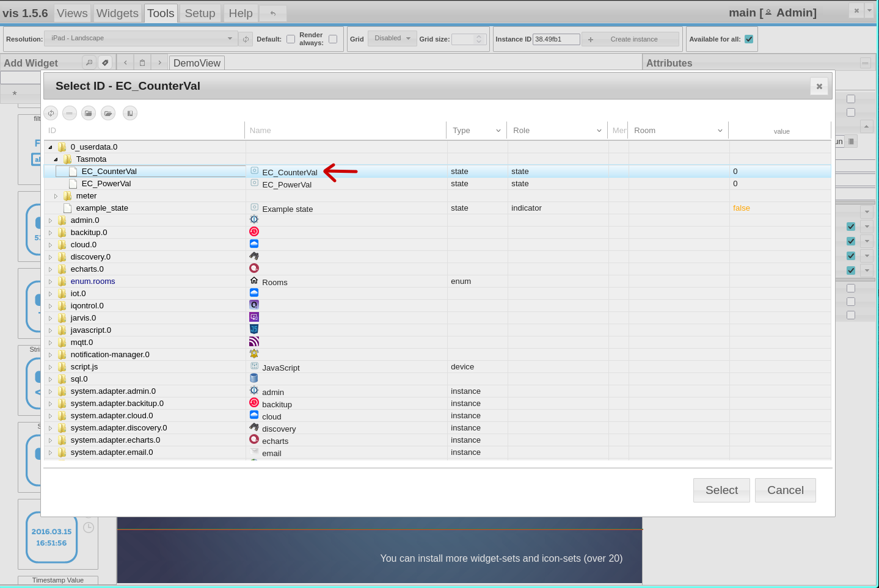Image resolution: width=879 pixels, height=588 pixels.
Task: Click the tag filter icon beside the search
Action: tap(105, 62)
